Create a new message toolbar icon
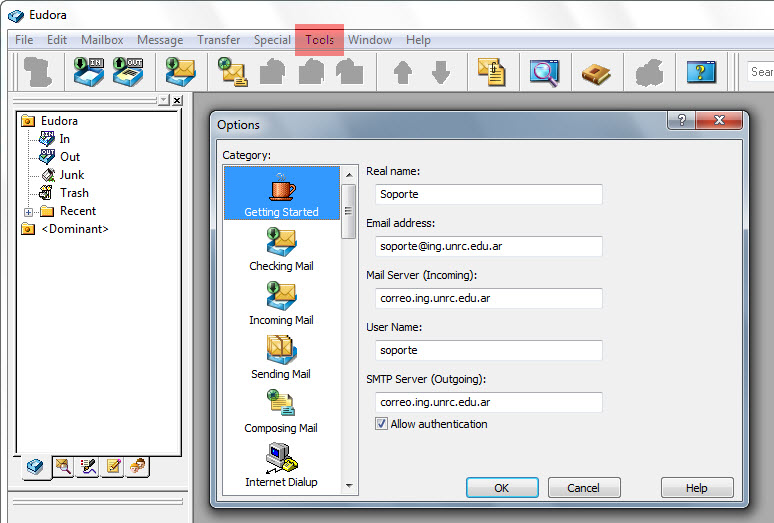The image size is (774, 523). [x=232, y=72]
